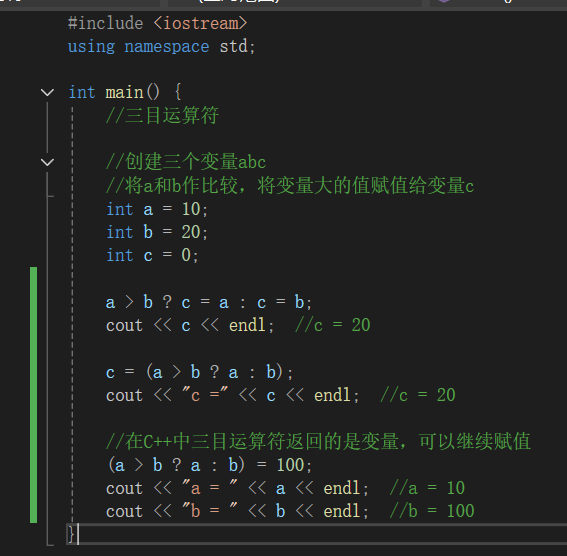Click comment '//在C++中三目运算符返回的是变量'
Image resolution: width=567 pixels, height=556 pixels.
pyautogui.click(x=318, y=441)
